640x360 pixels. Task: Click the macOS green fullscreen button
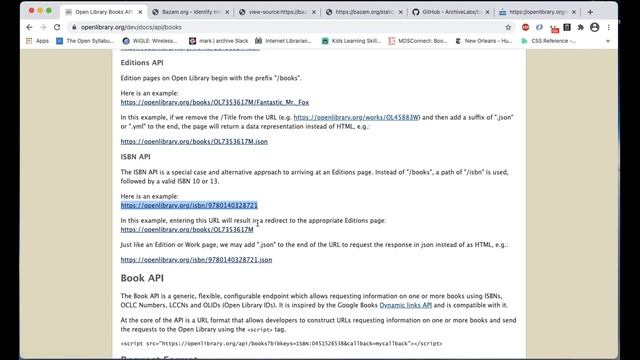click(49, 11)
